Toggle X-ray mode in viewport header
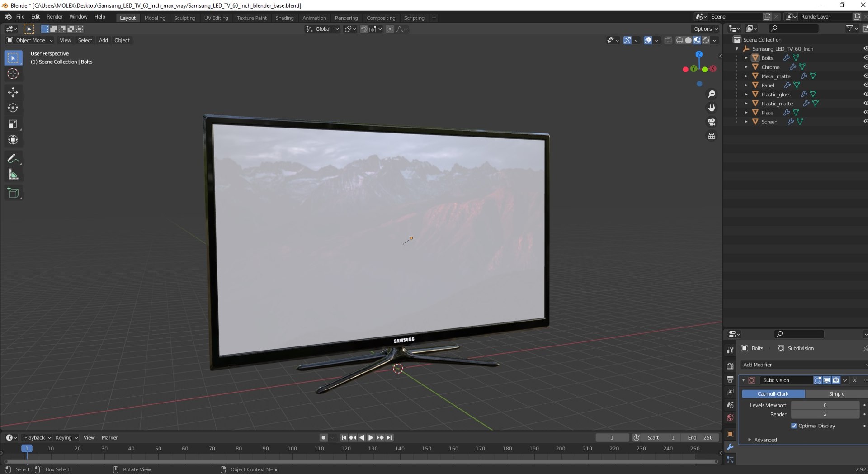The width and height of the screenshot is (868, 474). (x=668, y=40)
